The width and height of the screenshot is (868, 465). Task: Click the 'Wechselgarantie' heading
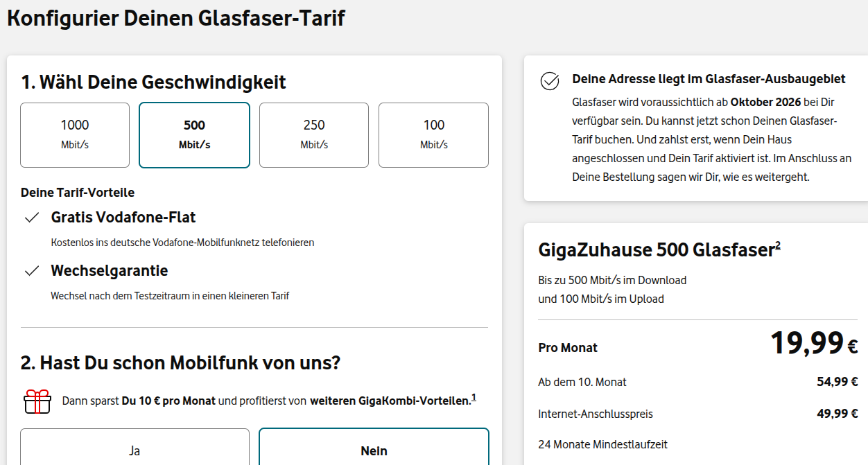(110, 270)
